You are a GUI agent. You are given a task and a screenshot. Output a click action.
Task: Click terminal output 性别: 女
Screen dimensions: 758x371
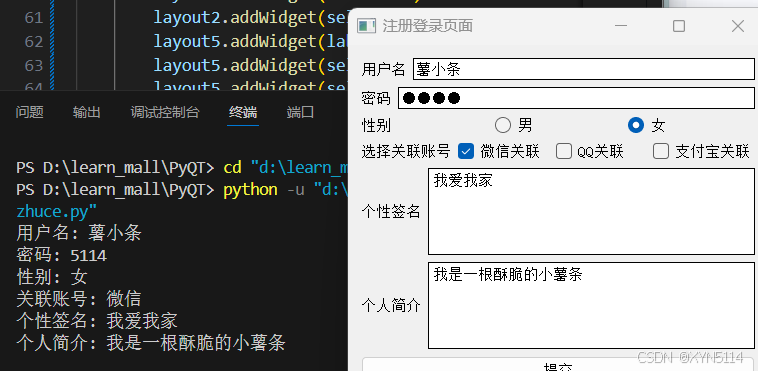tap(52, 277)
